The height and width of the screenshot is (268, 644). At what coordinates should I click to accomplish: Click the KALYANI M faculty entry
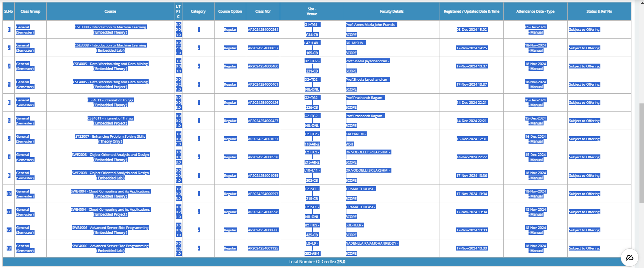tap(355, 134)
